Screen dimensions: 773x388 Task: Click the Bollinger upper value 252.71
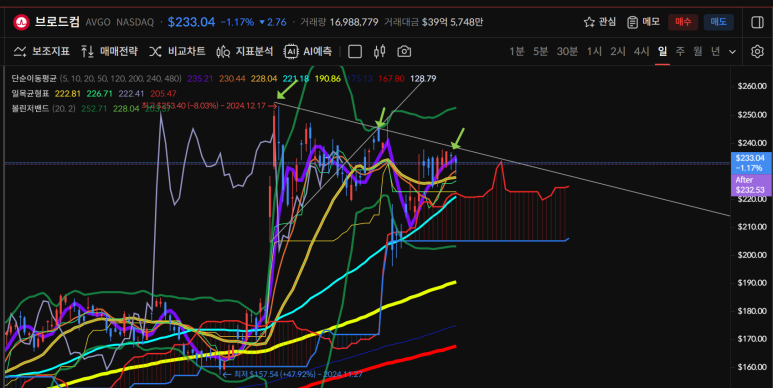[95, 108]
